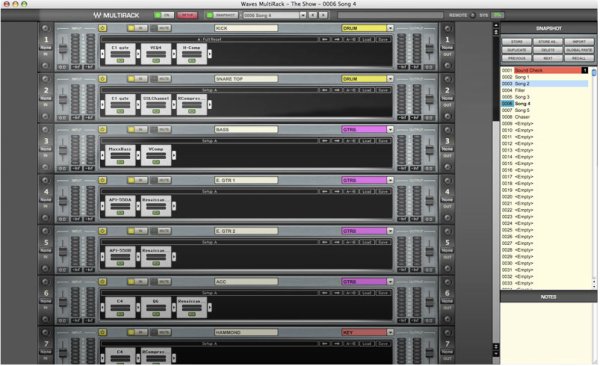Image resolution: width=600 pixels, height=366 pixels.
Task: Mute the E. GTR 1 rack
Action: pos(160,180)
